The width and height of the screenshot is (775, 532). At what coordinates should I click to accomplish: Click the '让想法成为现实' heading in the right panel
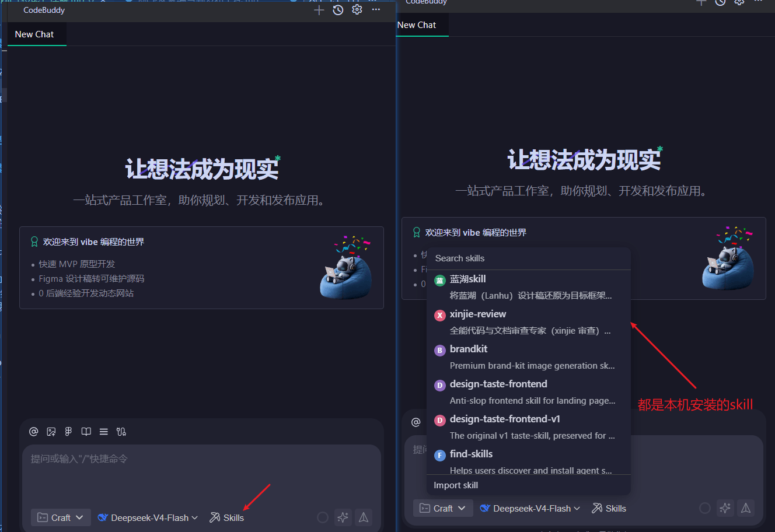[x=584, y=160]
